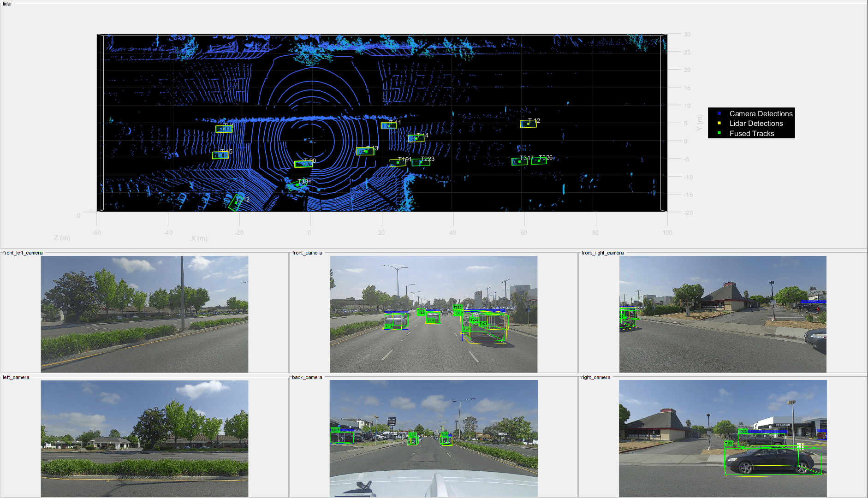Click the Y-axis tick label 30
This screenshot has width=868, height=498.
(687, 35)
